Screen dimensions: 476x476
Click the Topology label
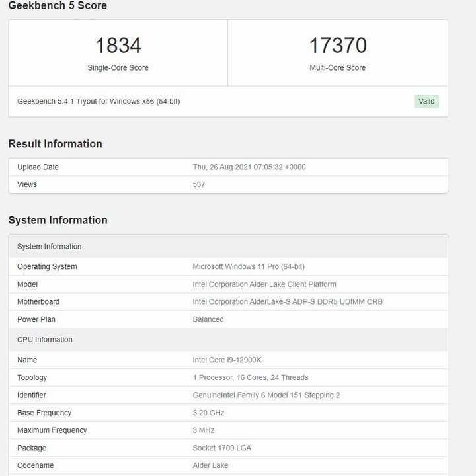pos(32,377)
